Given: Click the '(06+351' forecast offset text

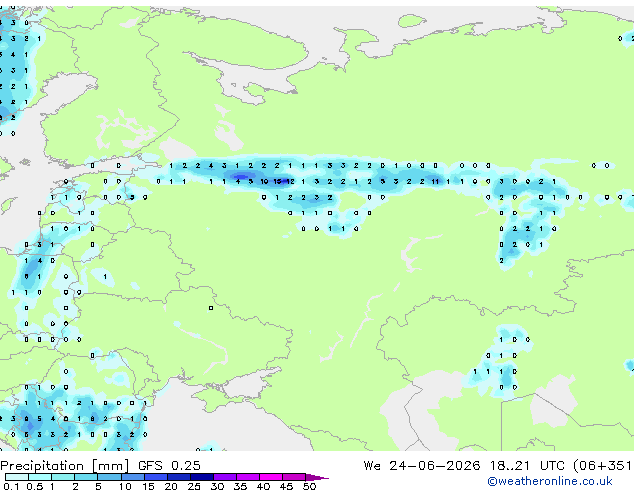Looking at the screenshot, I should click(603, 466).
